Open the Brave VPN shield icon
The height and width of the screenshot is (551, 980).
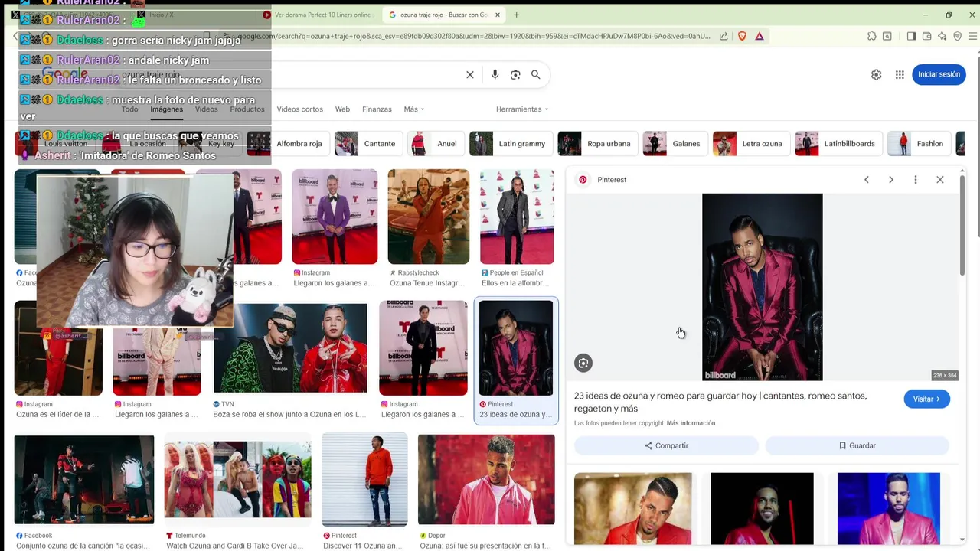coord(957,36)
